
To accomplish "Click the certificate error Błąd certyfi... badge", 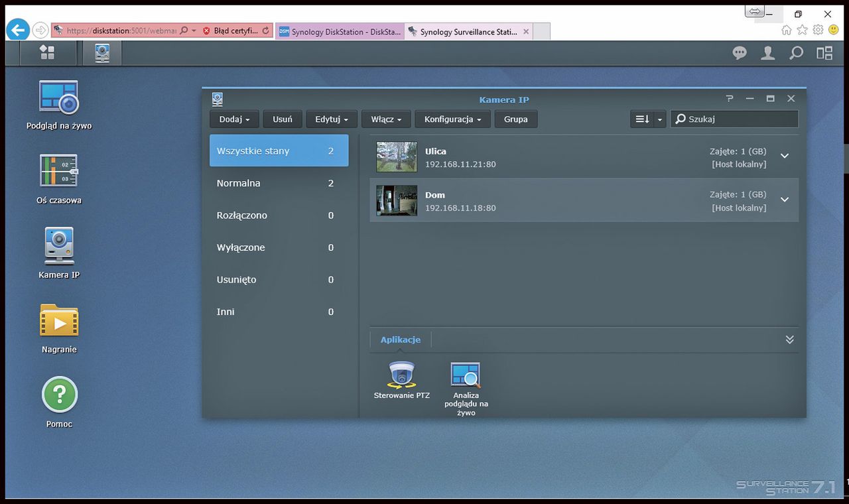I will point(230,31).
